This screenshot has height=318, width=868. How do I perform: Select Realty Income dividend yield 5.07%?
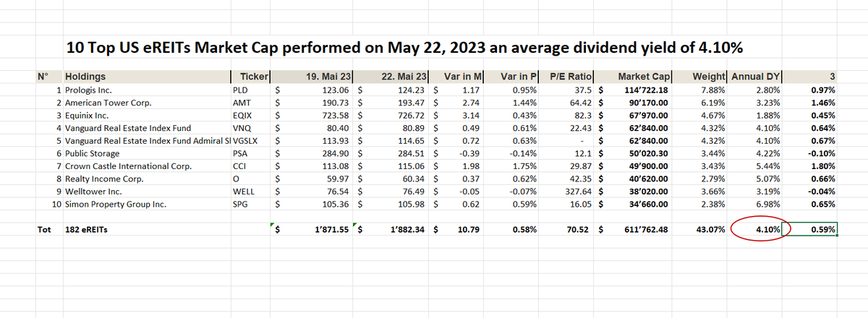(x=755, y=179)
